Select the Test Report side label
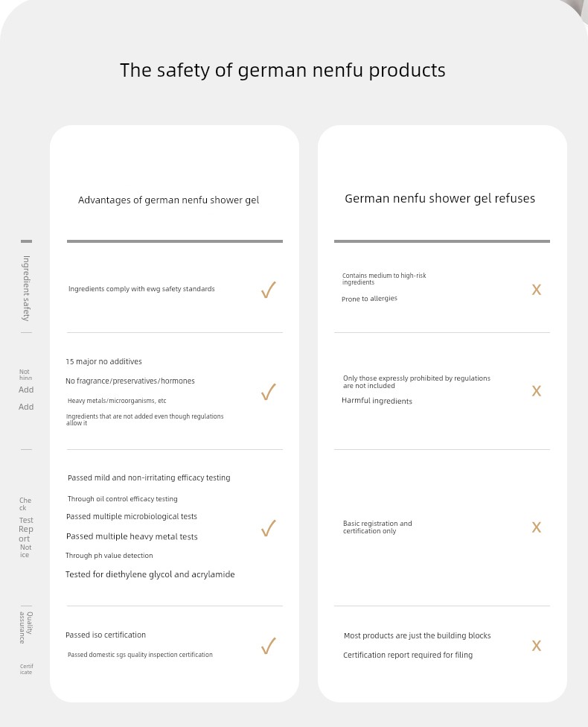 (26, 529)
